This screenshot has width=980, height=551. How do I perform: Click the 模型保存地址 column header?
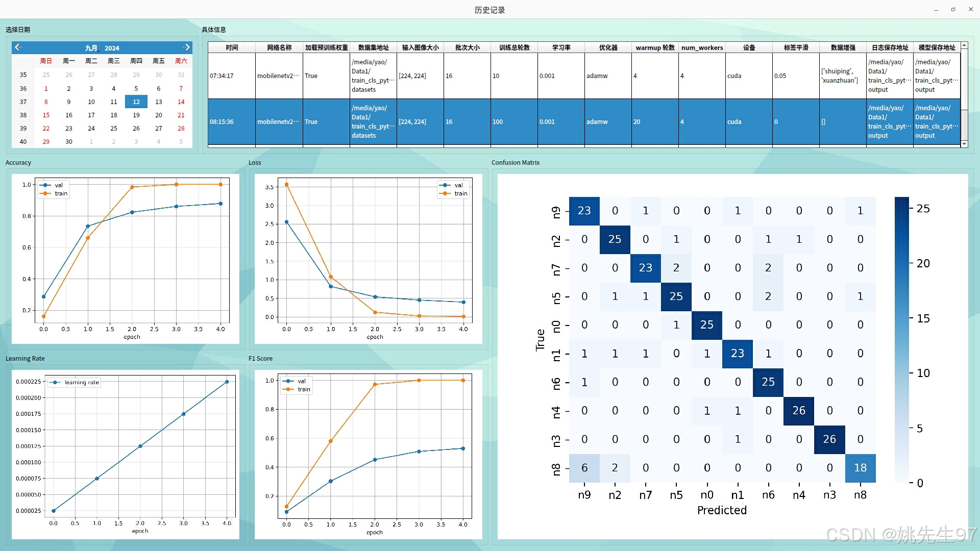click(937, 47)
